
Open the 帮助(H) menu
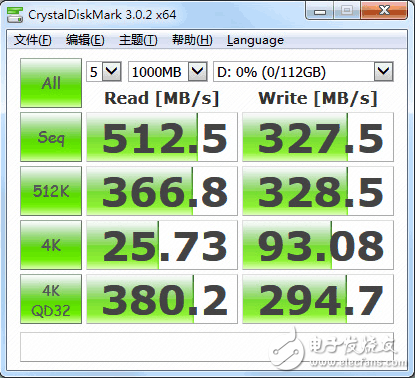pos(192,40)
